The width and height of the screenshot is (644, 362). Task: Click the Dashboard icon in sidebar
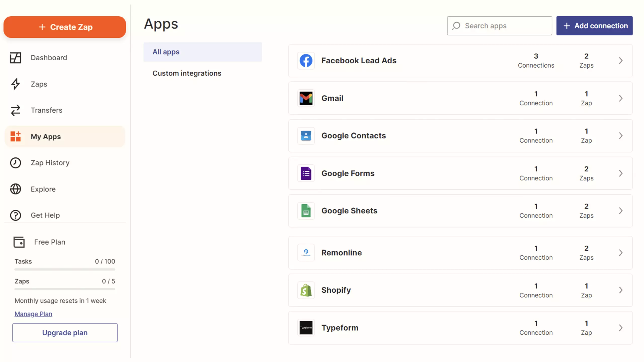click(15, 58)
